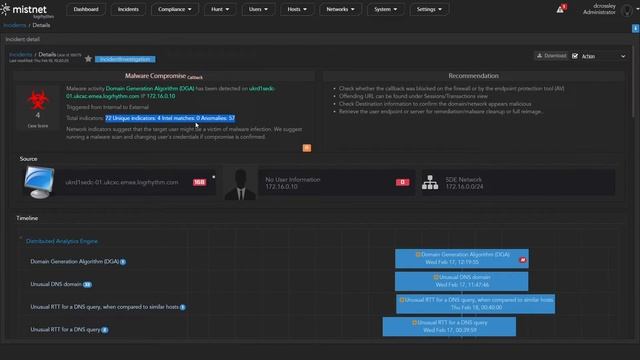
Task: Open the Hosts dropdown menu
Action: (297, 9)
